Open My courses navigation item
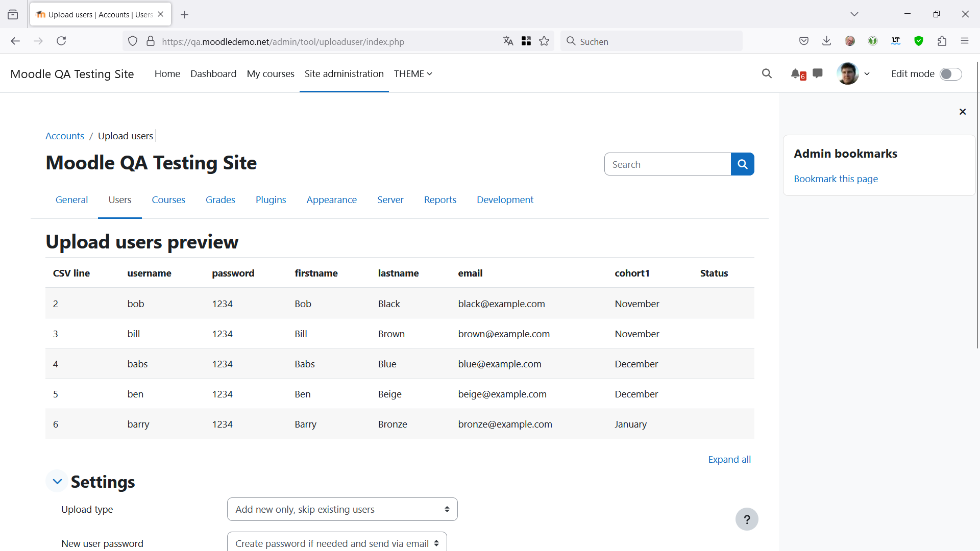This screenshot has height=551, width=980. pos(271,73)
